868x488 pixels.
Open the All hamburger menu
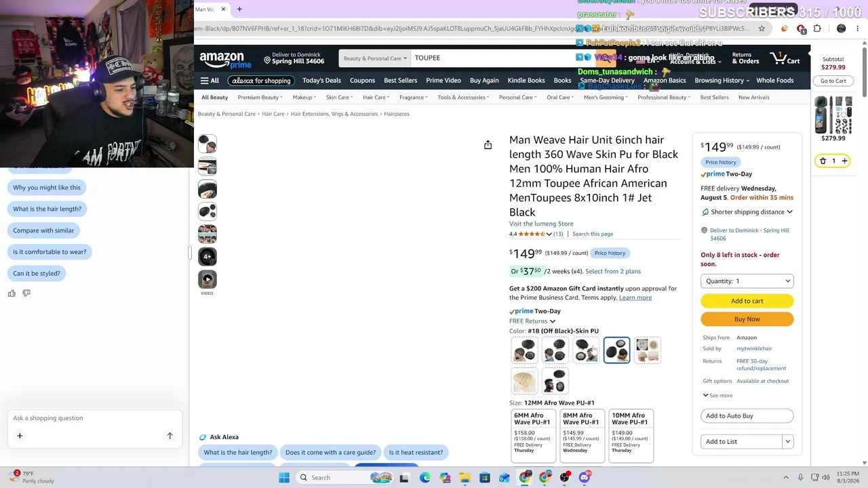210,81
